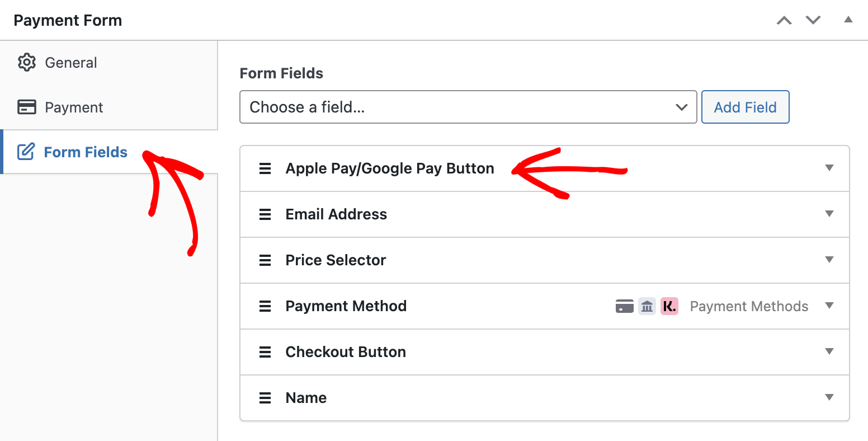868x441 pixels.
Task: Click the Email Address drag handle icon
Action: pos(265,214)
